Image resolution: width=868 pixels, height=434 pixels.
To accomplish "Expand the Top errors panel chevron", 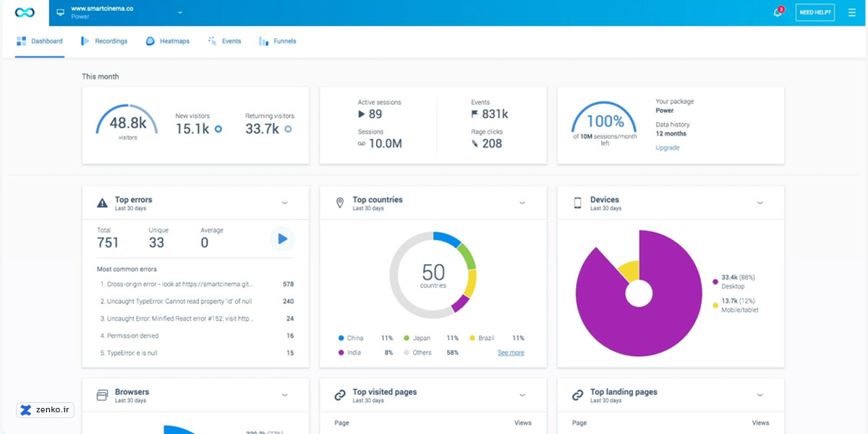I will (284, 203).
